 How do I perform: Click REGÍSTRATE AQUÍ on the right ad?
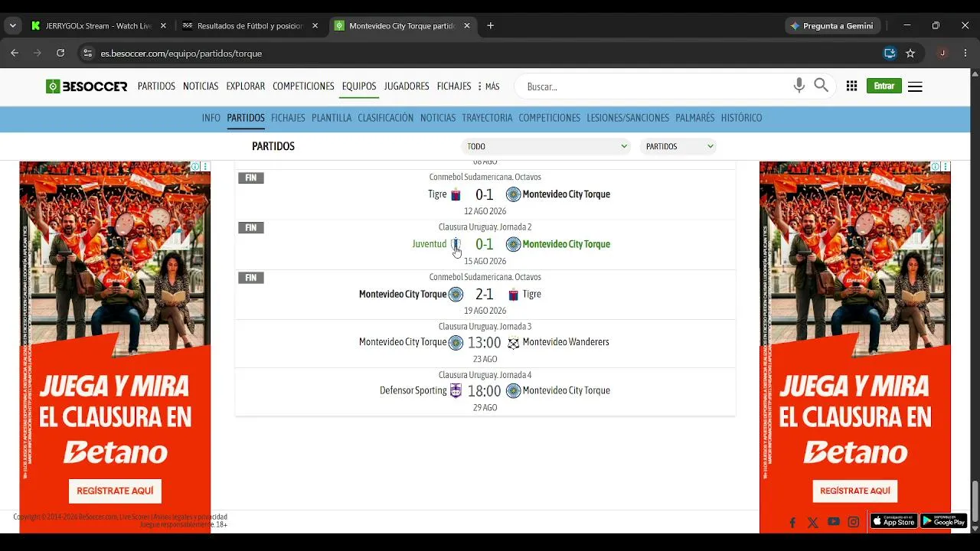855,491
